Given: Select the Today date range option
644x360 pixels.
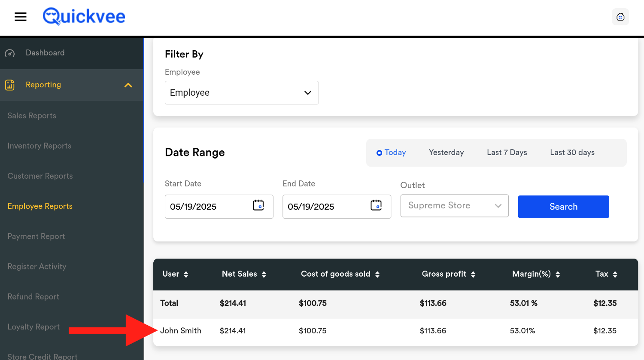Looking at the screenshot, I should tap(391, 153).
